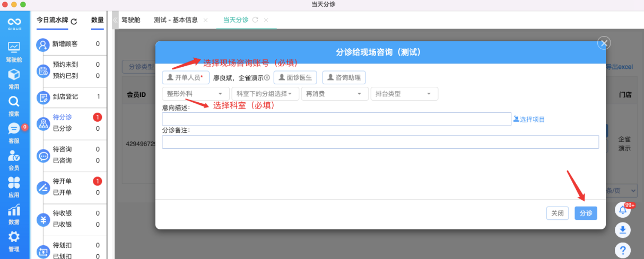Click the 面诊医生 button
Viewport: 644px width, 259px height.
point(295,77)
